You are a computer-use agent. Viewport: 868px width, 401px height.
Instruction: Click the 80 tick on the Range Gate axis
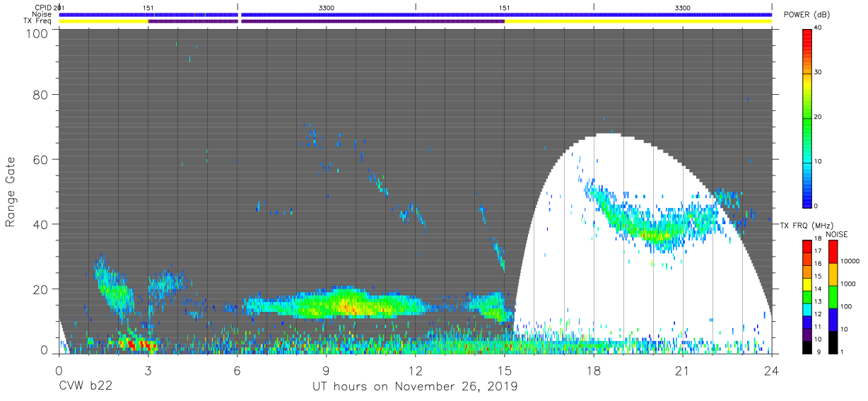[x=40, y=94]
